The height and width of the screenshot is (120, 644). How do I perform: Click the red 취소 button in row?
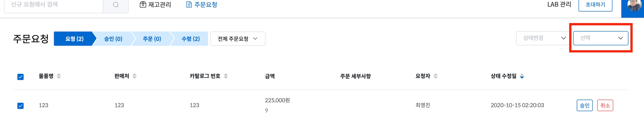point(605,106)
